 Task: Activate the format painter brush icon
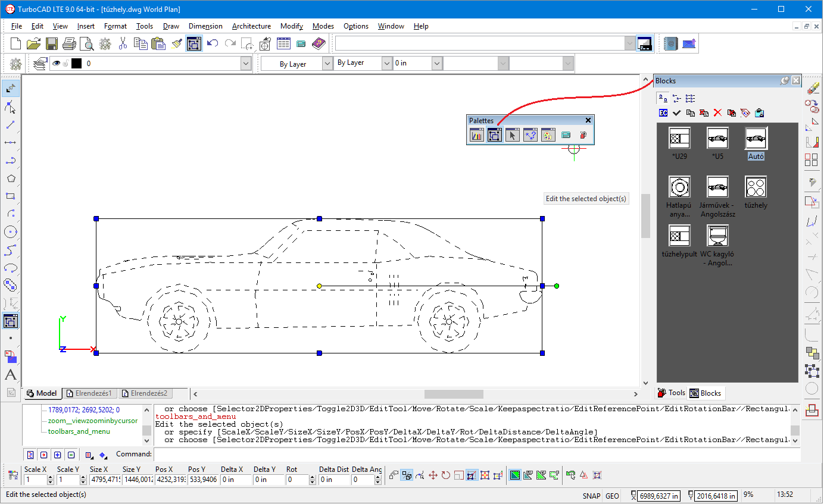[176, 43]
